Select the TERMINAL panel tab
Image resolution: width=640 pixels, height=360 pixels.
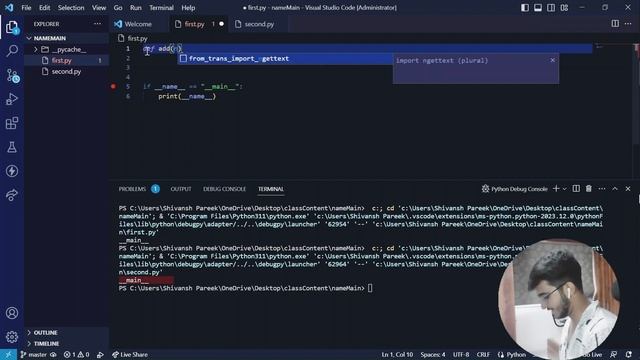point(271,189)
